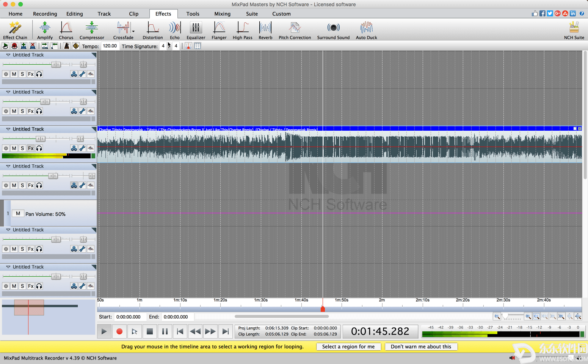Toggle the grid snap icon beside Time Signature
The width and height of the screenshot is (588, 364).
click(x=198, y=46)
